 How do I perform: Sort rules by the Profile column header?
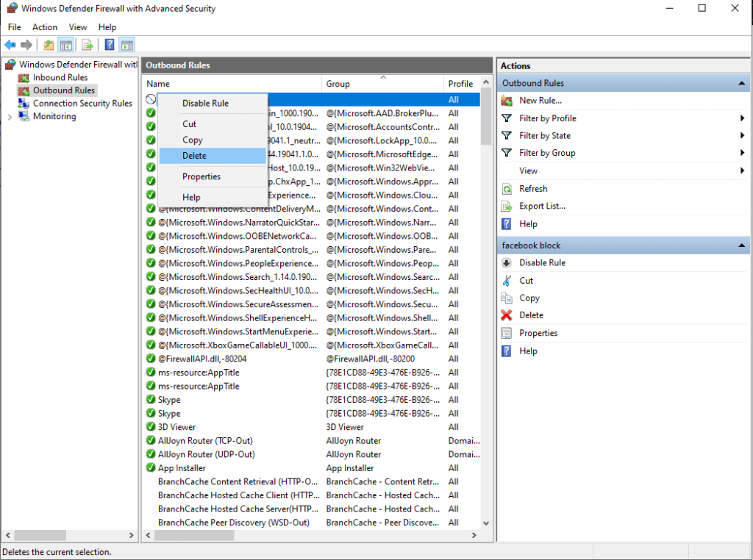461,84
